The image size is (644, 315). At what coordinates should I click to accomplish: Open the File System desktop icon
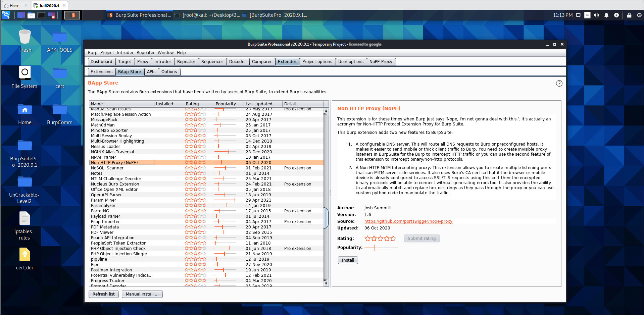tap(25, 77)
